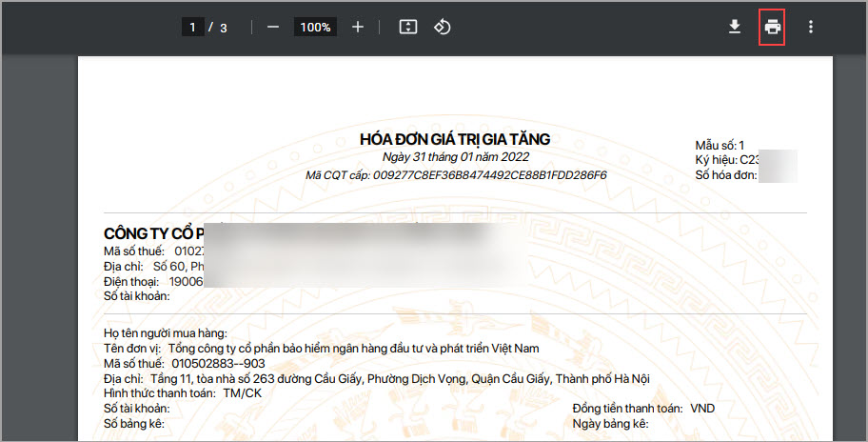Click the Mẫu số: 1 text

pos(720,146)
